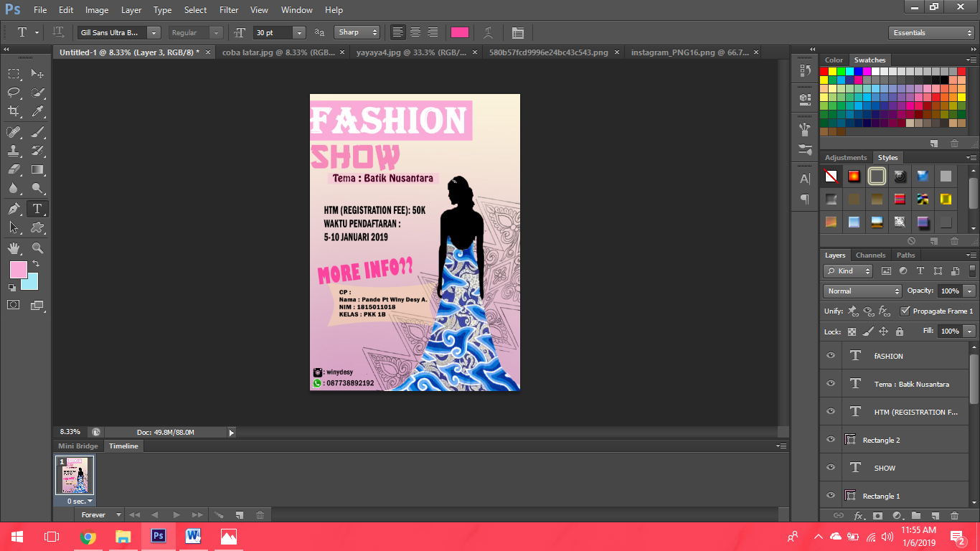Screen dimensions: 980x551
Task: Open the font family dropdown
Action: coord(154,32)
